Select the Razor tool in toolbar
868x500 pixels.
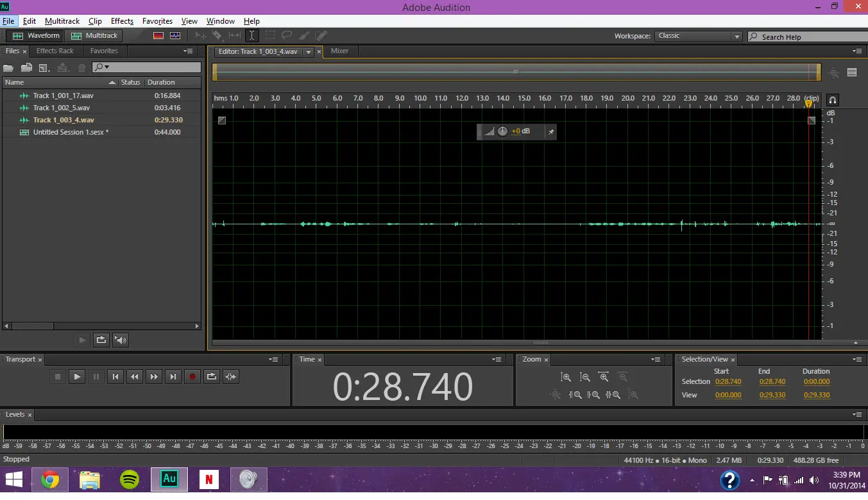click(217, 36)
